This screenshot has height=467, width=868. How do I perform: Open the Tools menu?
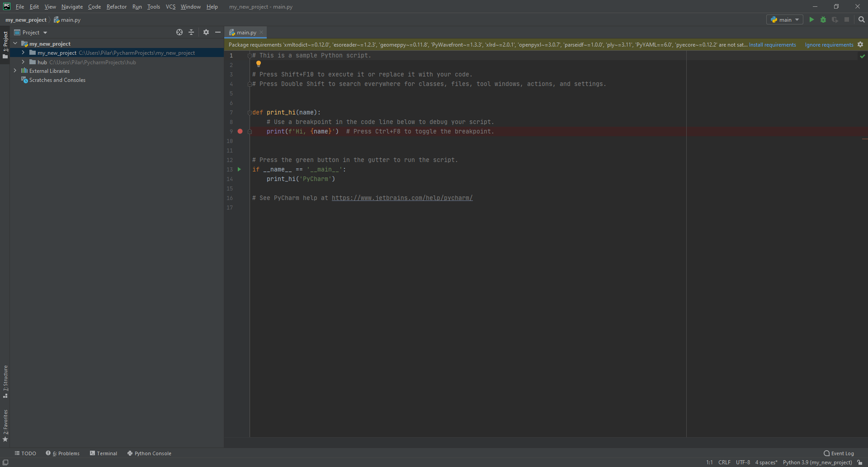click(x=154, y=6)
